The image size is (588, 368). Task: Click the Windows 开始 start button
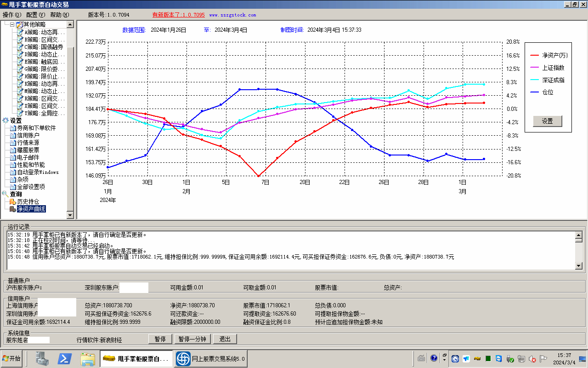pos(11,358)
